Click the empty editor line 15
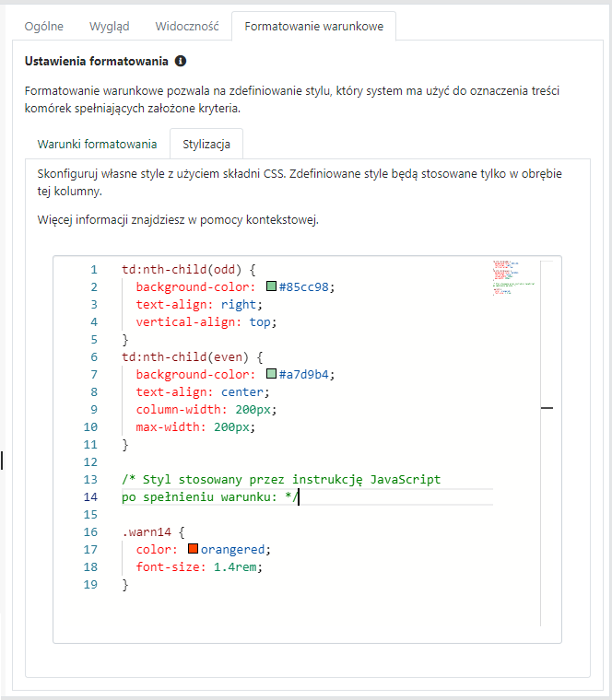The height and width of the screenshot is (700, 612). tap(307, 515)
